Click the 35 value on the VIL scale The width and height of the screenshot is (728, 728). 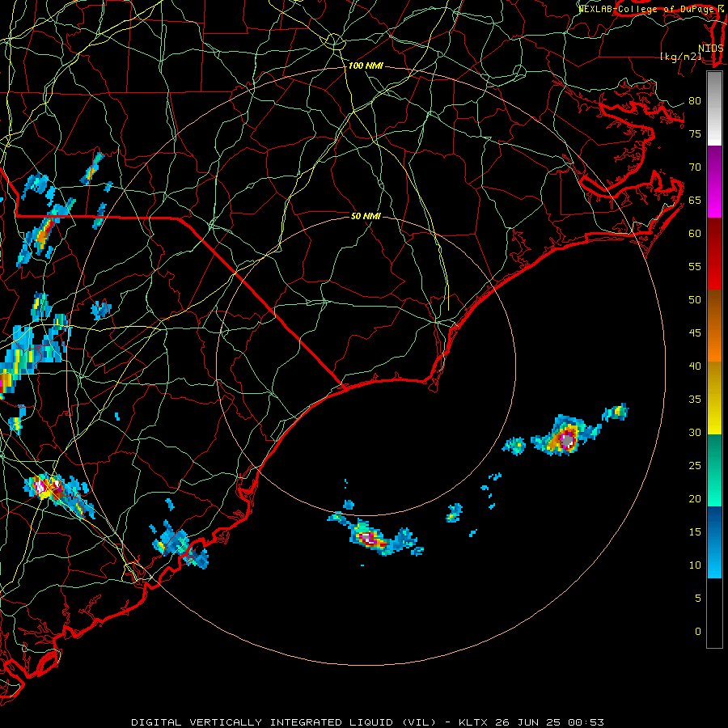695,400
